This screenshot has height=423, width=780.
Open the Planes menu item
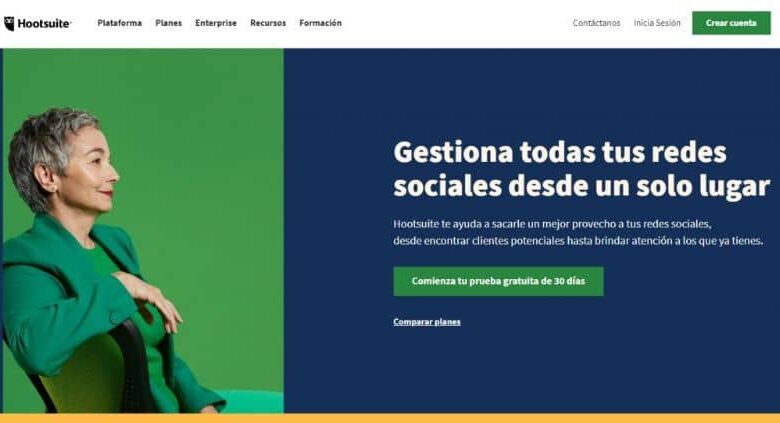pyautogui.click(x=169, y=23)
